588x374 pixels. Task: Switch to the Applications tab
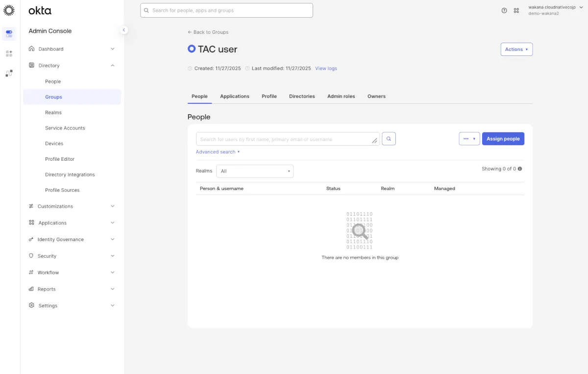(x=235, y=97)
